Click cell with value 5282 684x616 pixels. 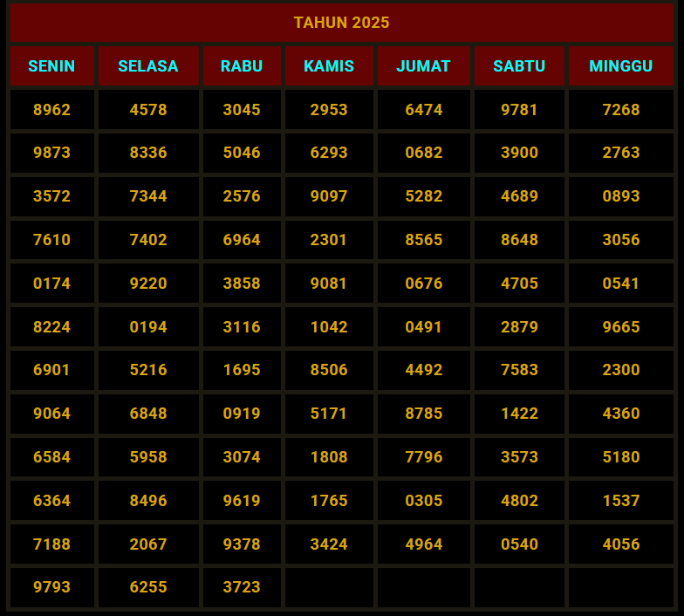(x=424, y=196)
